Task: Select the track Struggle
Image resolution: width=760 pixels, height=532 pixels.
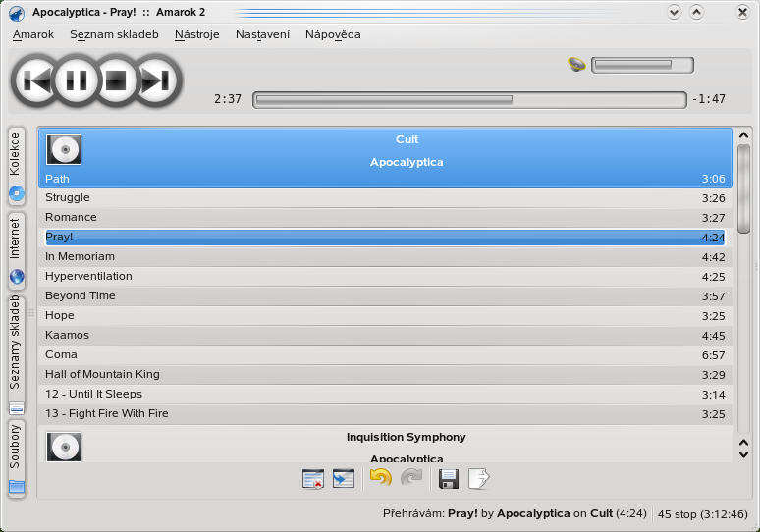Action: 385,197
